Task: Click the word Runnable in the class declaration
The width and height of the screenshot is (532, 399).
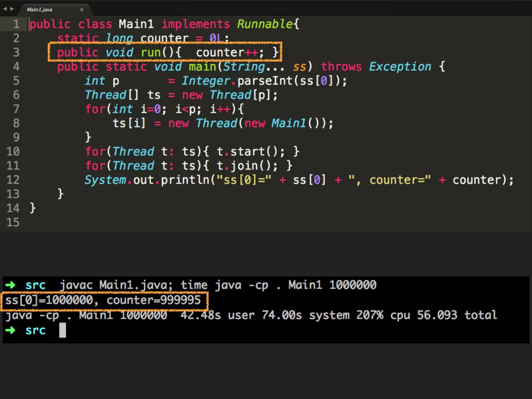Action: tap(265, 24)
